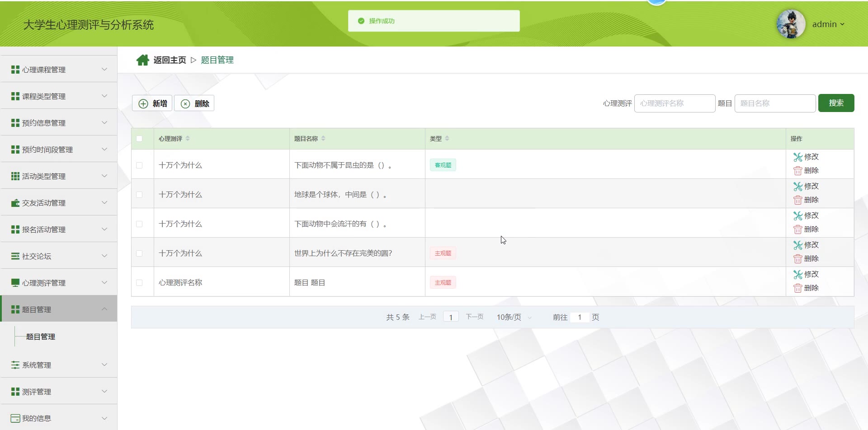Screen dimensions: 868x430
Task: Sort by the 类型 column
Action: point(447,139)
